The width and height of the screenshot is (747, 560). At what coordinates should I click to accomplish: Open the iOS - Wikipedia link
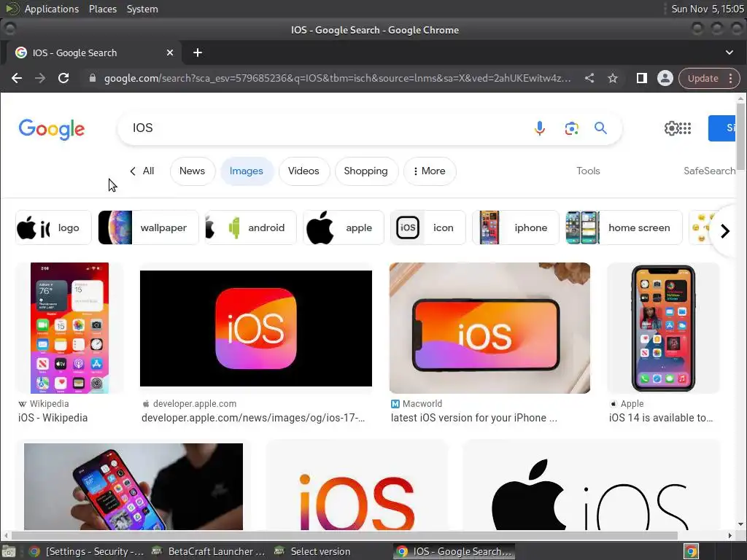[53, 418]
